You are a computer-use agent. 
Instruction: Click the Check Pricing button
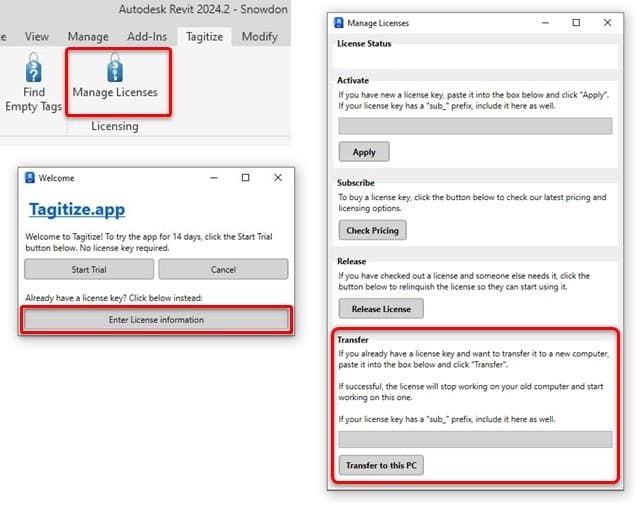pyautogui.click(x=373, y=230)
